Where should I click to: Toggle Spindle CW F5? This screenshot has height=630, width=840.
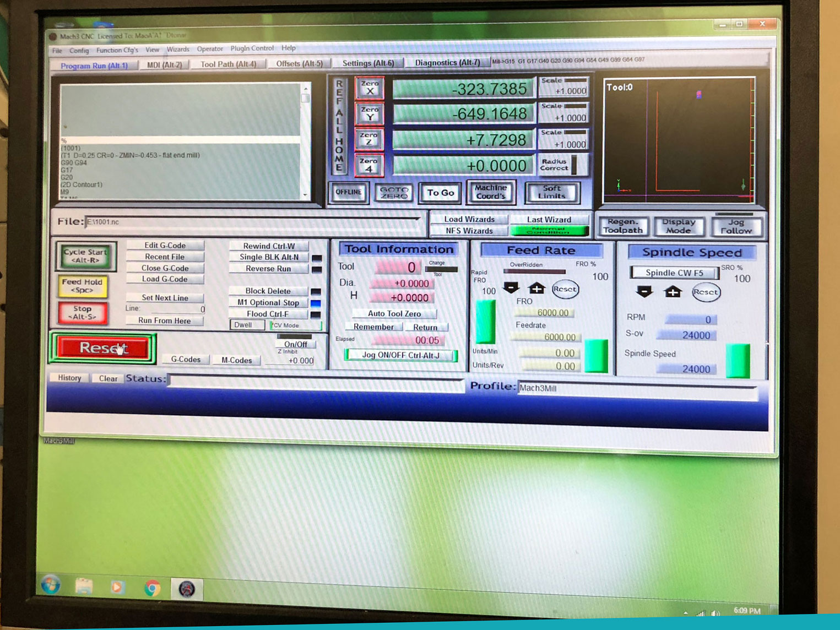click(674, 273)
